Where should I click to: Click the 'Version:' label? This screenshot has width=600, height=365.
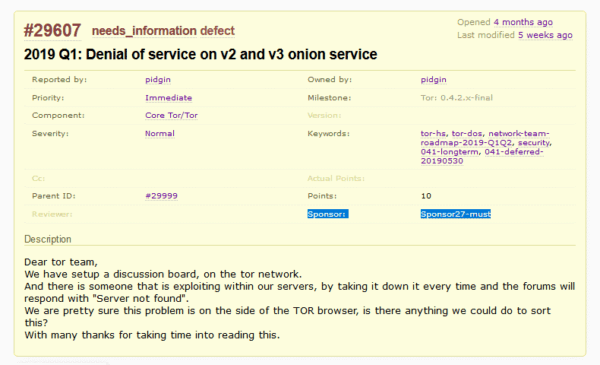click(324, 116)
